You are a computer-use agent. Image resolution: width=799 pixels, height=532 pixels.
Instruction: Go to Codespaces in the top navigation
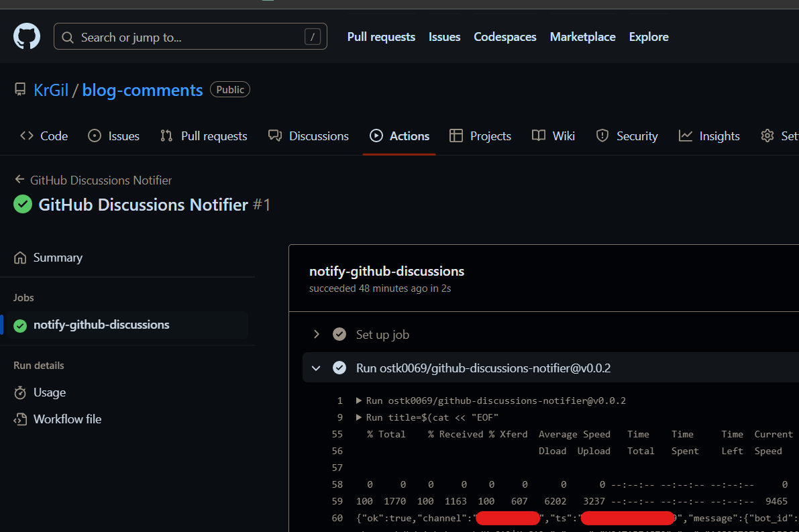point(505,37)
